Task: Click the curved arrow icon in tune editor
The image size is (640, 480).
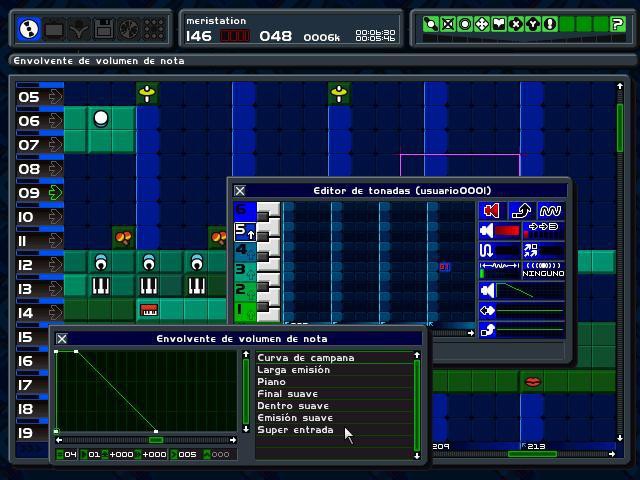Action: [520, 211]
